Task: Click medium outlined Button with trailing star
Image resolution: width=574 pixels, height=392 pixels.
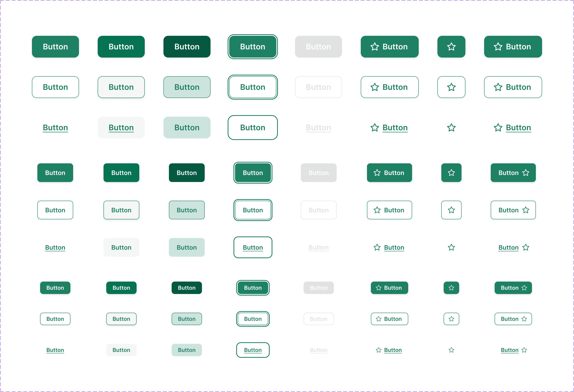Action: click(x=513, y=210)
